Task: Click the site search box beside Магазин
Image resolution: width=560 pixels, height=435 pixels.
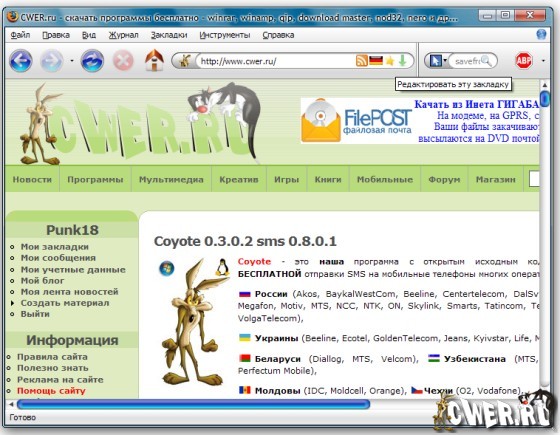Action: click(x=534, y=179)
